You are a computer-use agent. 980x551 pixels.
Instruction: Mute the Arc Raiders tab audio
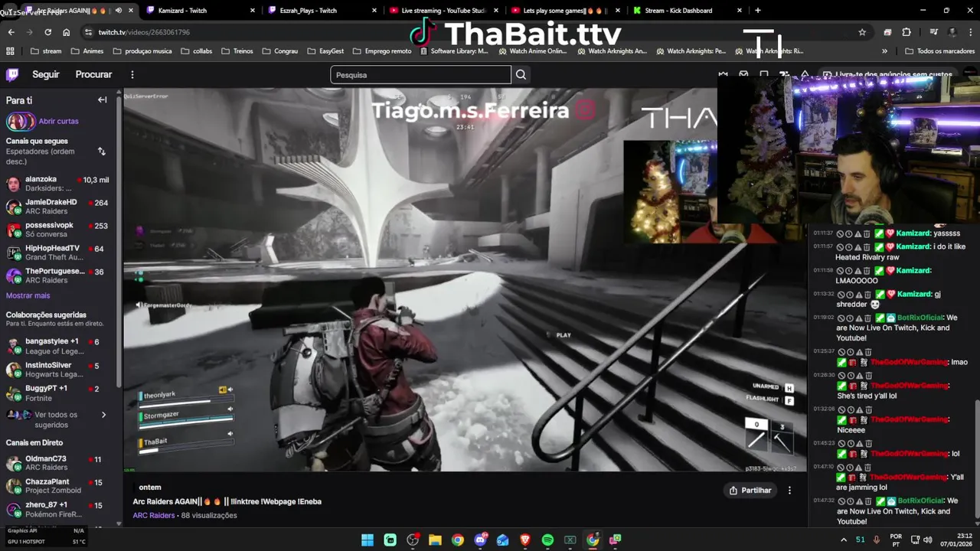tap(118, 11)
